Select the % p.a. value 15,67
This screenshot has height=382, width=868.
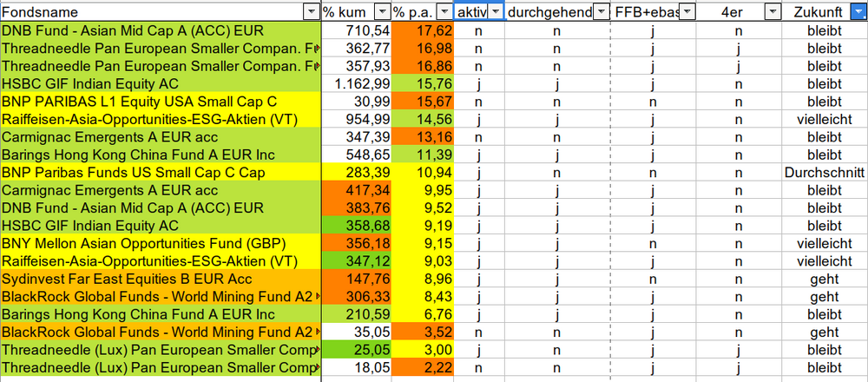423,102
